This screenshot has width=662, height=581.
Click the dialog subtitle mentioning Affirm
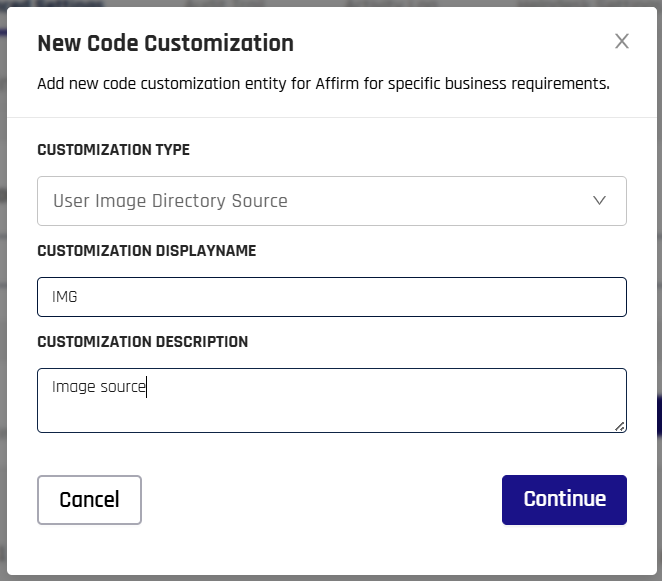pyautogui.click(x=323, y=84)
